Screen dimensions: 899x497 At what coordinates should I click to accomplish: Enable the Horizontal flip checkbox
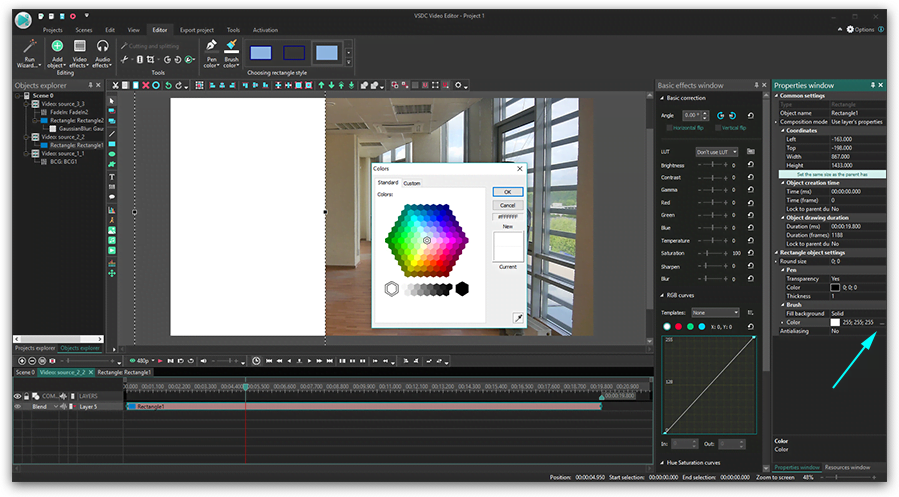(669, 128)
